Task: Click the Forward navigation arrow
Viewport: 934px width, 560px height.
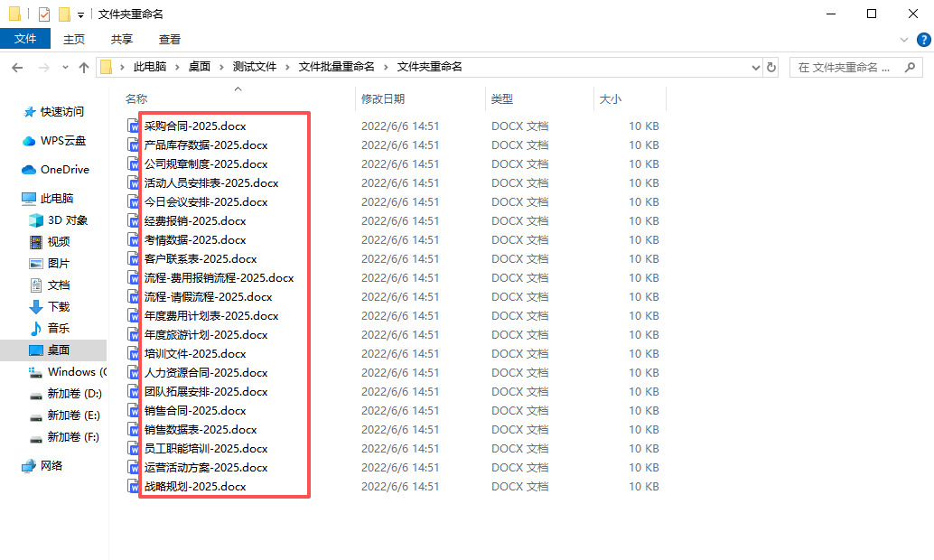Action: (43, 68)
